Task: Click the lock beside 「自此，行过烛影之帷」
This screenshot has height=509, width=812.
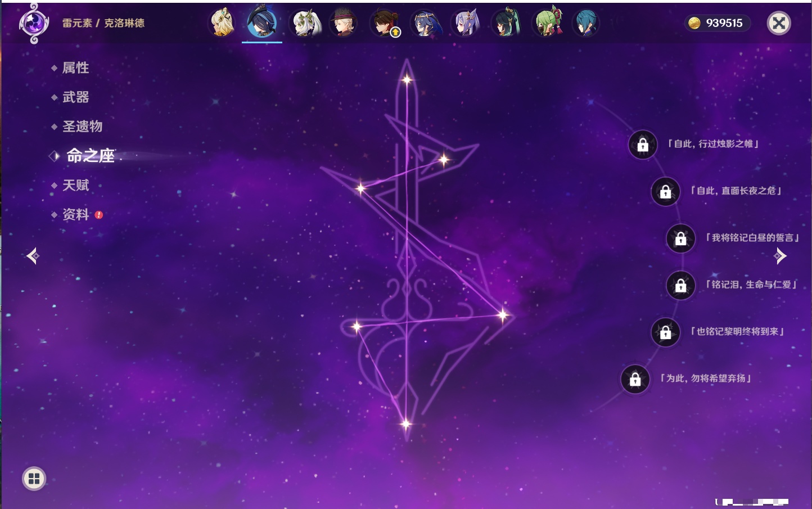Action: pyautogui.click(x=643, y=145)
